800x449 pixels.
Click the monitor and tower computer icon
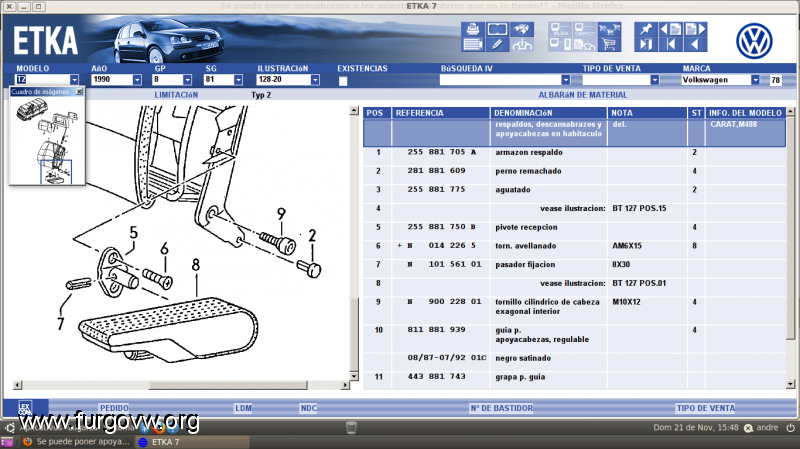point(560,44)
